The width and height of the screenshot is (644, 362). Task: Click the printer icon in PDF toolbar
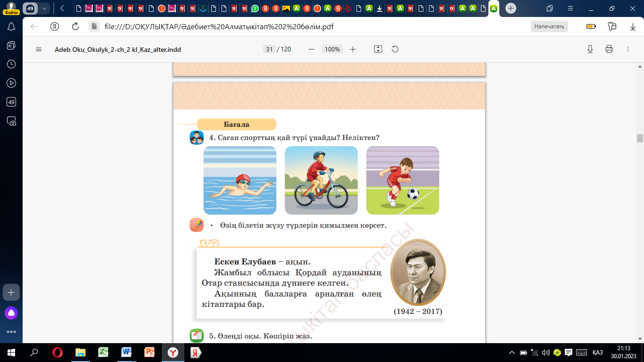(609, 49)
